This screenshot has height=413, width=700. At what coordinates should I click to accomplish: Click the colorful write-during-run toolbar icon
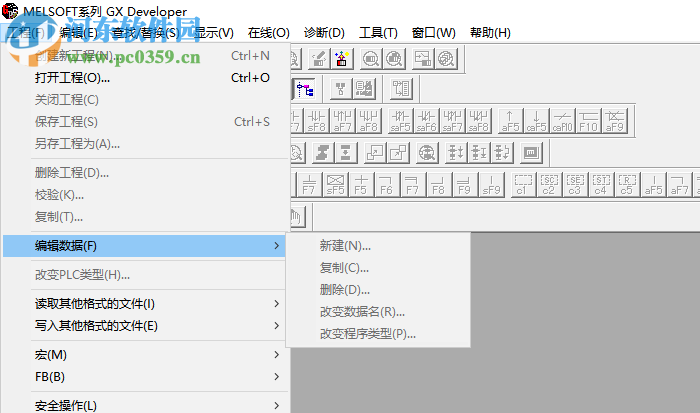[342, 58]
